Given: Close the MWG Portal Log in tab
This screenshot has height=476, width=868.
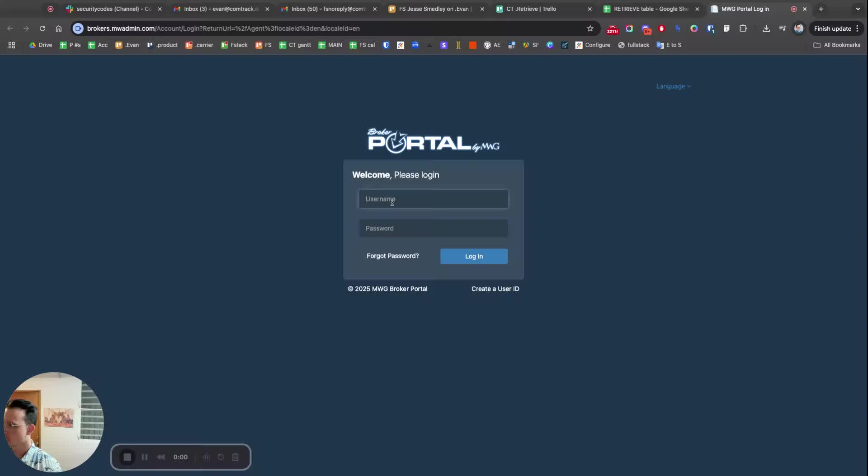Looking at the screenshot, I should 805,9.
